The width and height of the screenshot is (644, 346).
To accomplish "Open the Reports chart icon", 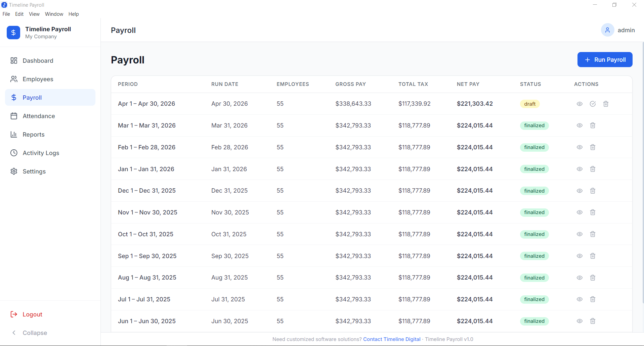I will [x=14, y=134].
